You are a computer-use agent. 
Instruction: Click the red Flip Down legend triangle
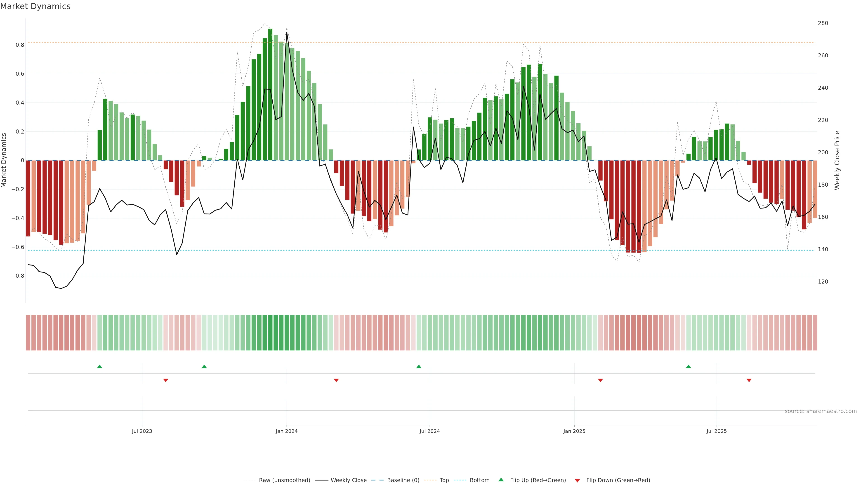pos(577,481)
